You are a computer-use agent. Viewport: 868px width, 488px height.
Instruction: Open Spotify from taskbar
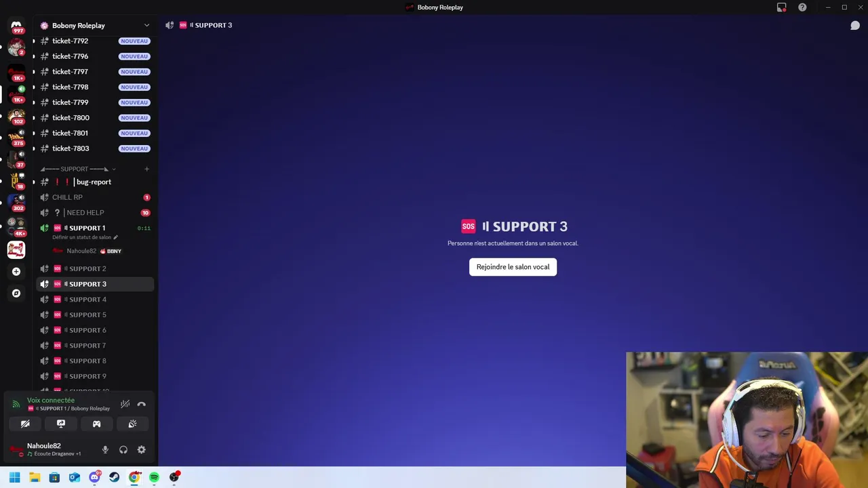pos(154,477)
